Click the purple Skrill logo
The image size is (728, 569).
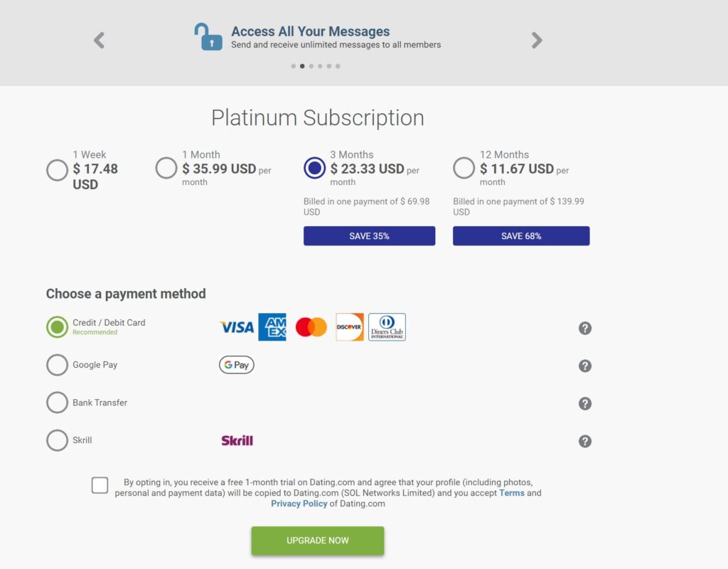tap(237, 440)
